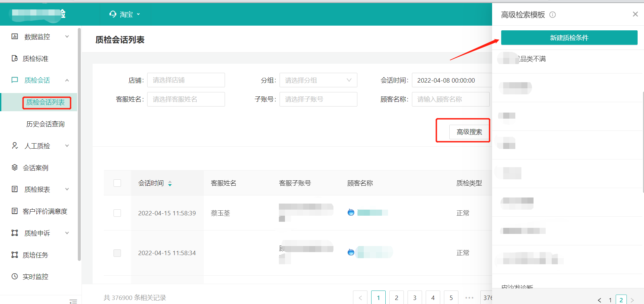Viewport: 644px width, 304px height.
Task: Open the 分组 dropdown
Action: (318, 80)
